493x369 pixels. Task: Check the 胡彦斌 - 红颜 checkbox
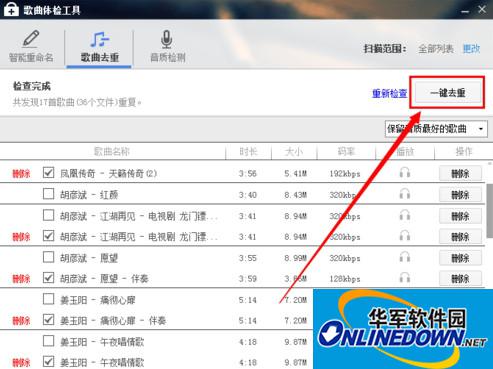pyautogui.click(x=48, y=194)
